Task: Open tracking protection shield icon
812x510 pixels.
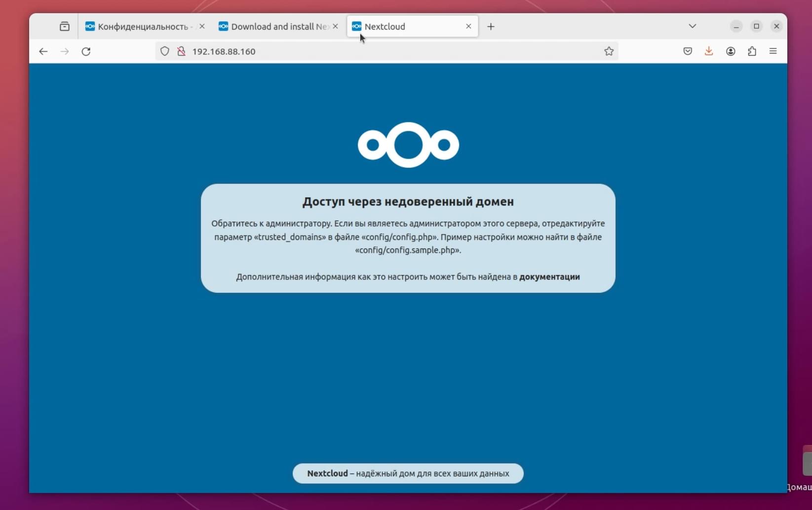Action: tap(165, 51)
